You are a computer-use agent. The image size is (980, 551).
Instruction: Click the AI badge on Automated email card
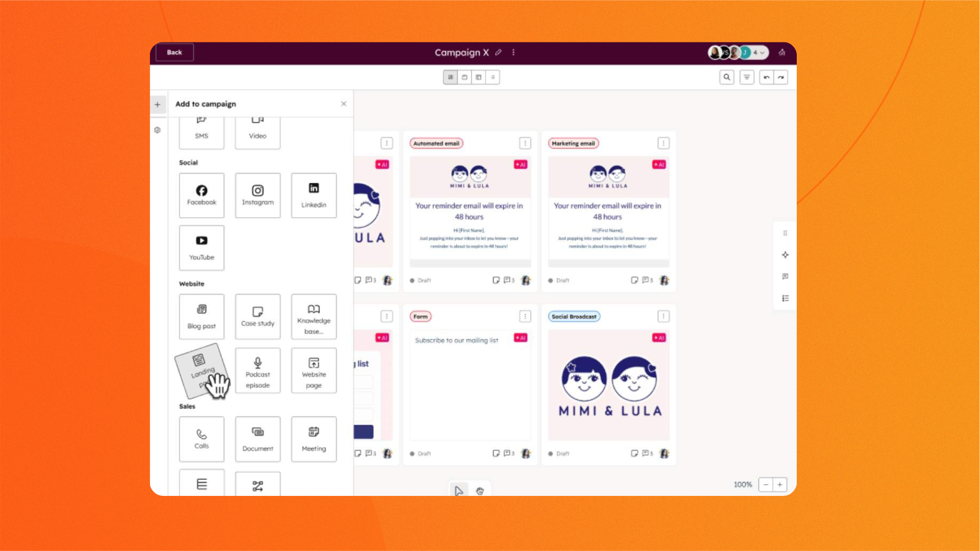[521, 164]
